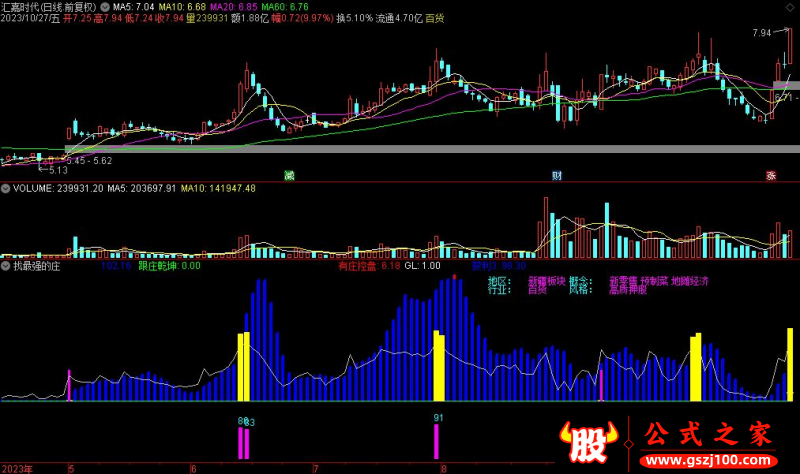Click the change value 幅0.72(9.97%)
This screenshot has width=800, height=474.
click(x=302, y=19)
